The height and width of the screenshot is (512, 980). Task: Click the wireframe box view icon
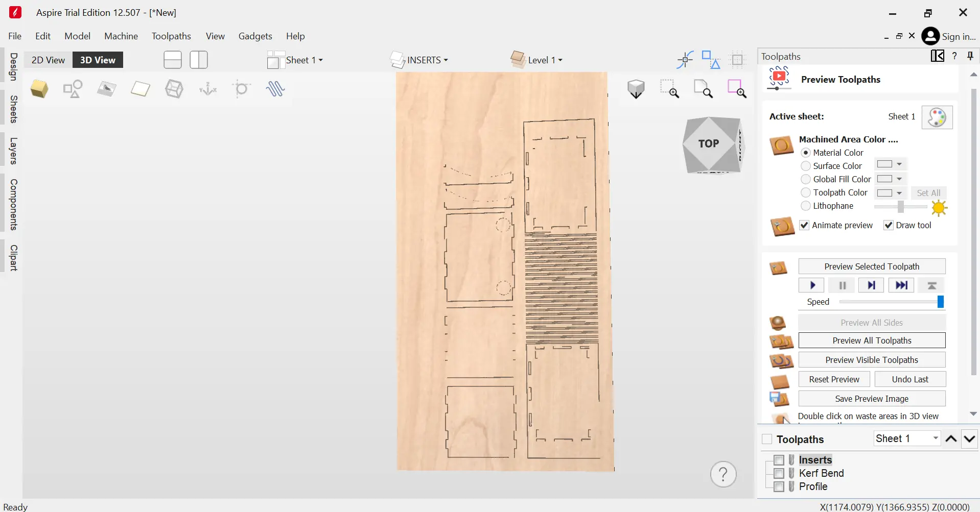pos(174,89)
